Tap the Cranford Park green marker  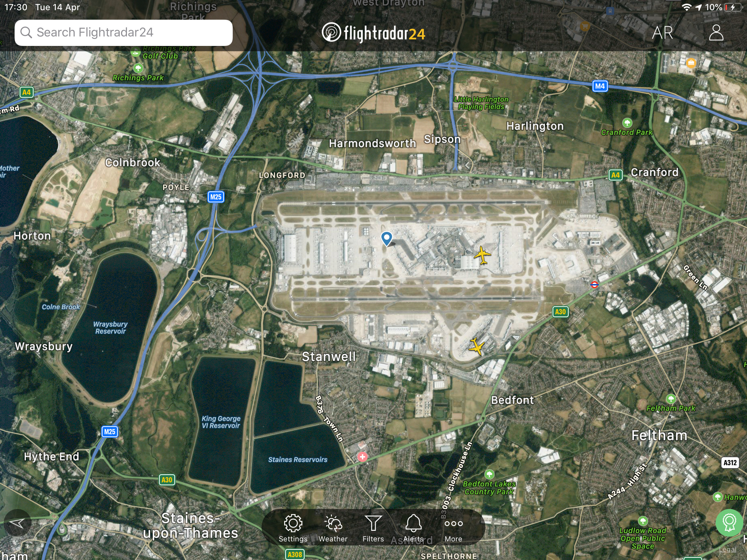627,123
